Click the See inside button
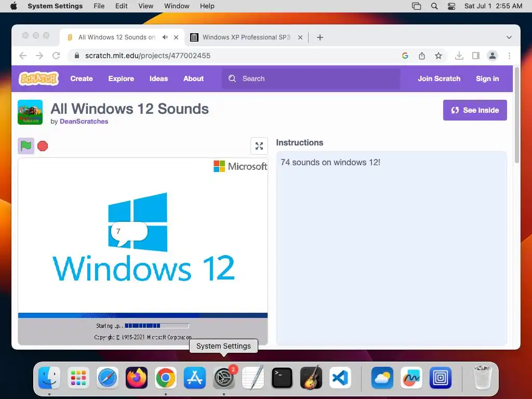Viewport: 532px width, 399px height. (475, 110)
